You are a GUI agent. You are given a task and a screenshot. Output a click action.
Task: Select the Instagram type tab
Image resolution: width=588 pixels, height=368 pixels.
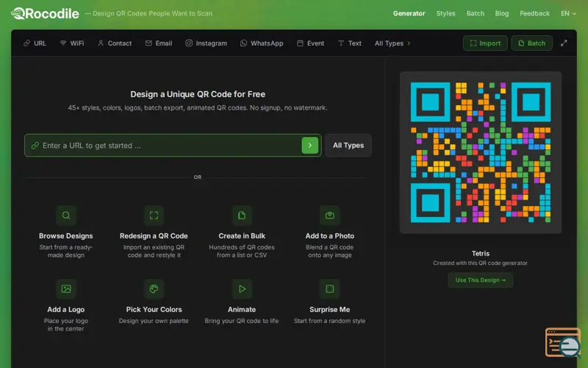point(207,43)
